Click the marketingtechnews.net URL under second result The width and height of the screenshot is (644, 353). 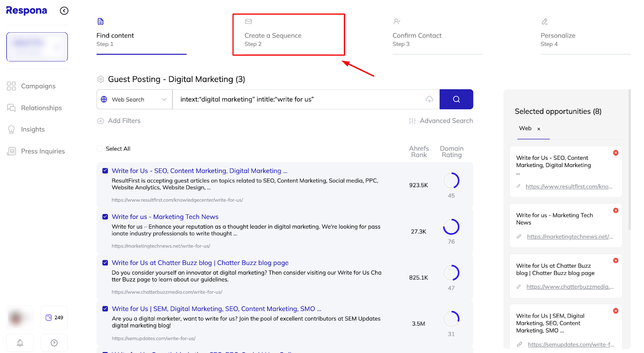pyautogui.click(x=161, y=246)
